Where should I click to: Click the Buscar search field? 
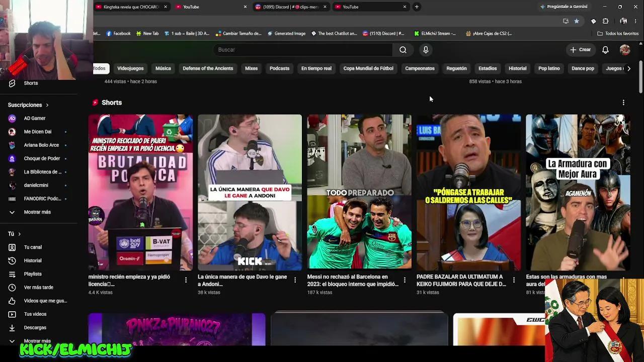pos(303,50)
